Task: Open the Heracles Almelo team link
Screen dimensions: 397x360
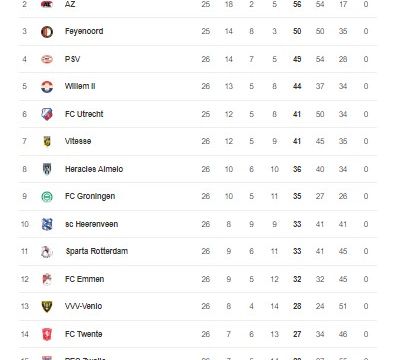Action: pos(94,169)
